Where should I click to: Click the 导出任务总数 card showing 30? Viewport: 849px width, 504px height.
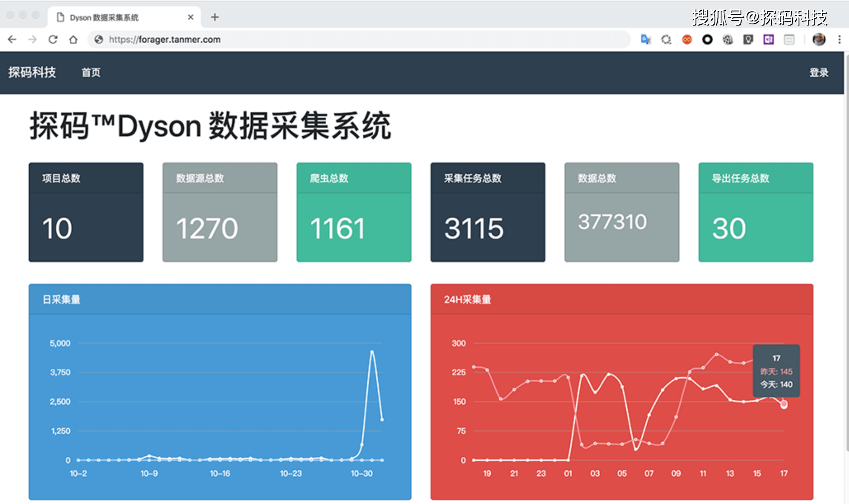point(756,212)
